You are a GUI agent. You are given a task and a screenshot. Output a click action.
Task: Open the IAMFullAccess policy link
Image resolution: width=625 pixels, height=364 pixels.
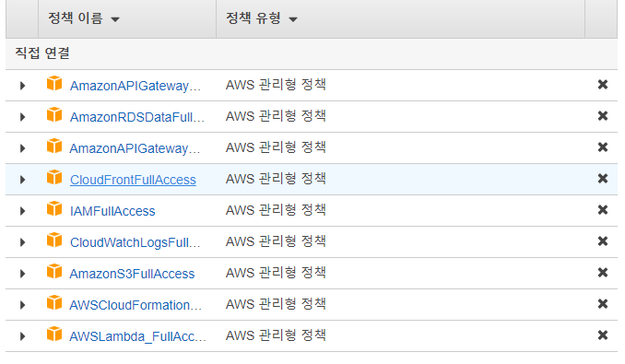pyautogui.click(x=112, y=211)
